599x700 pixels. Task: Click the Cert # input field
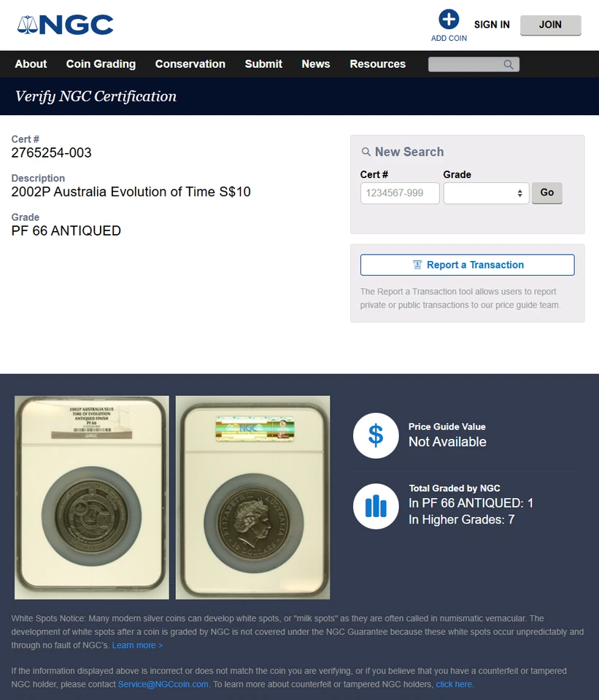tap(400, 192)
